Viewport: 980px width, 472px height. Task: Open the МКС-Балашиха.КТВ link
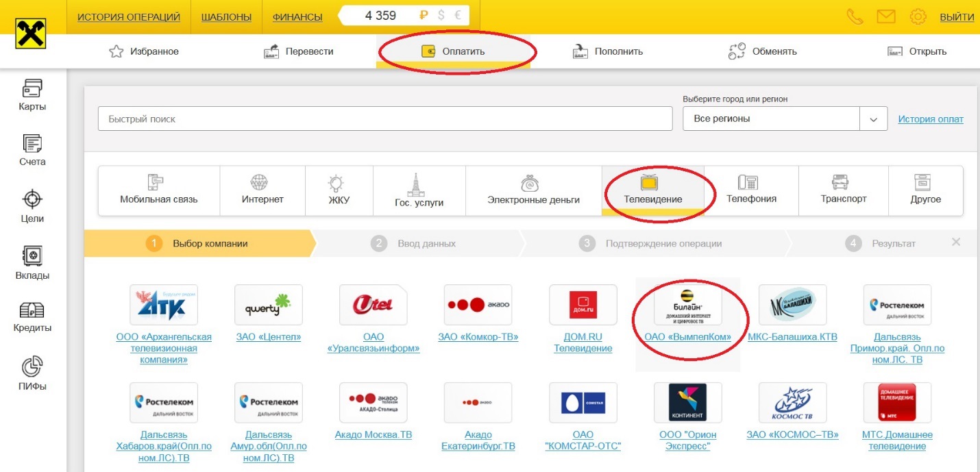(x=793, y=337)
